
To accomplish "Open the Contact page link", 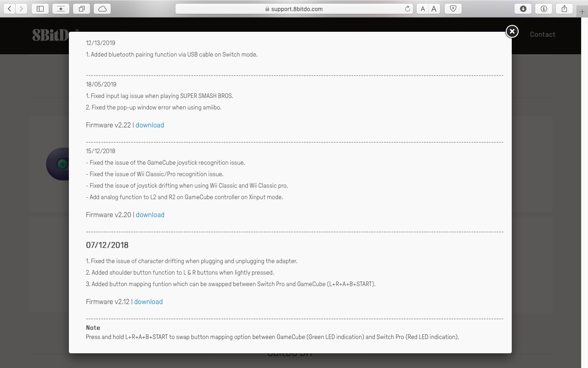I will (x=543, y=34).
